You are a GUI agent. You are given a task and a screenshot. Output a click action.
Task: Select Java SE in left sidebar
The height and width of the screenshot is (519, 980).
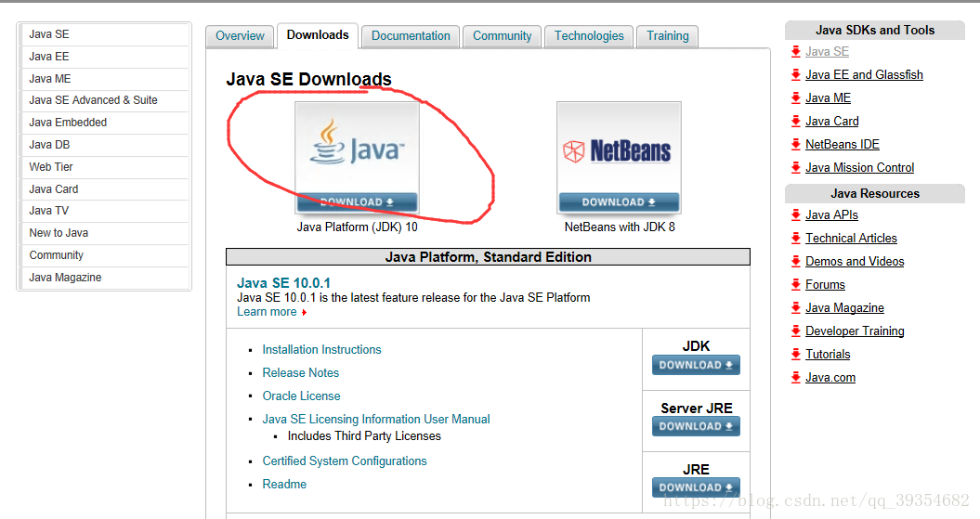tap(104, 34)
